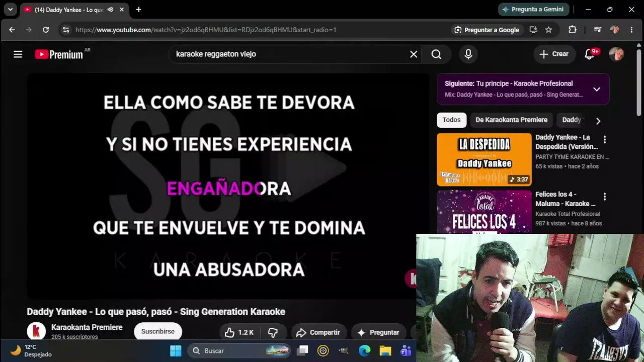Select the Todos filter chip
Image resolution: width=644 pixels, height=362 pixels.
(452, 120)
